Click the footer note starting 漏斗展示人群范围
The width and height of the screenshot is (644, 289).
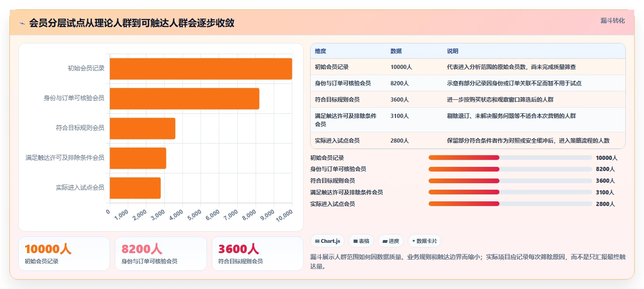[468, 261]
